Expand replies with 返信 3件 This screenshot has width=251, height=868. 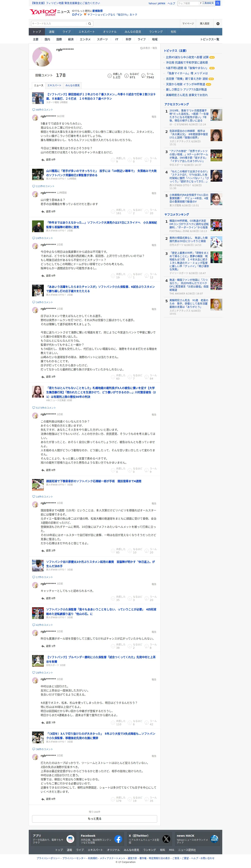click(x=48, y=377)
